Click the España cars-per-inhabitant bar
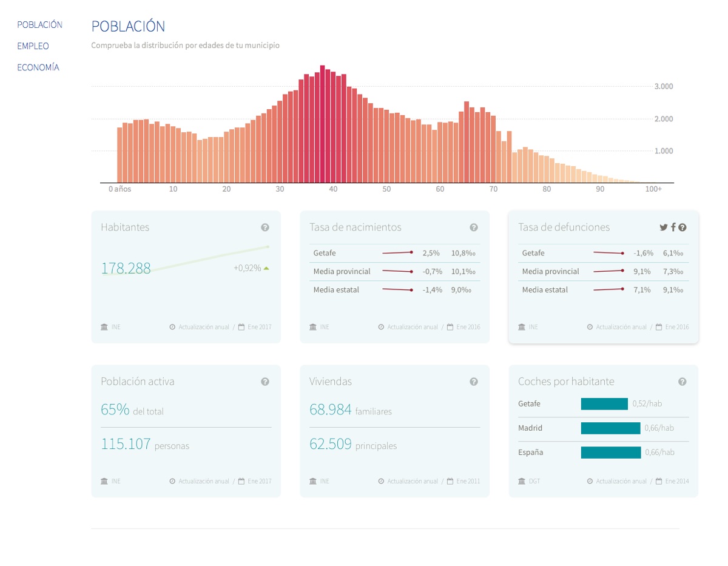This screenshot has height=566, width=728. 610,453
